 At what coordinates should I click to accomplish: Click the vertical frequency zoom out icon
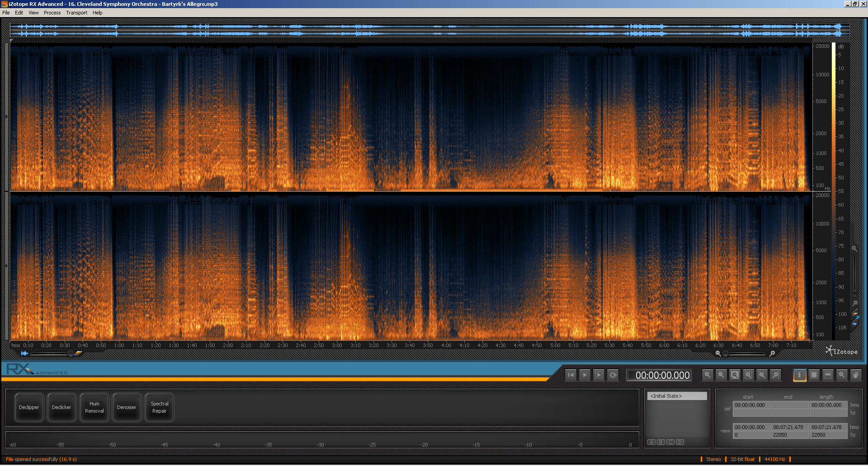(854, 303)
